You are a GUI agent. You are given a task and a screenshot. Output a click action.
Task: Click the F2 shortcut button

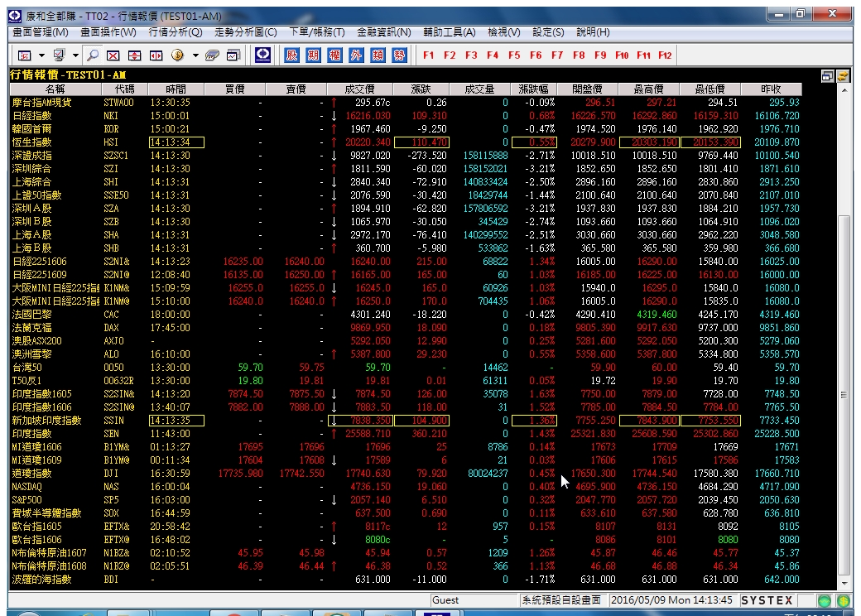pyautogui.click(x=450, y=55)
